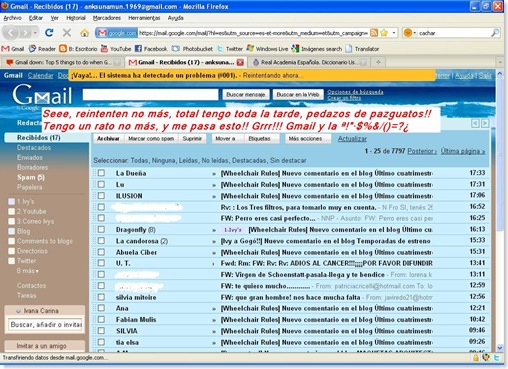Open the Gmail bookmark in bookmarks toolbar

[13, 49]
